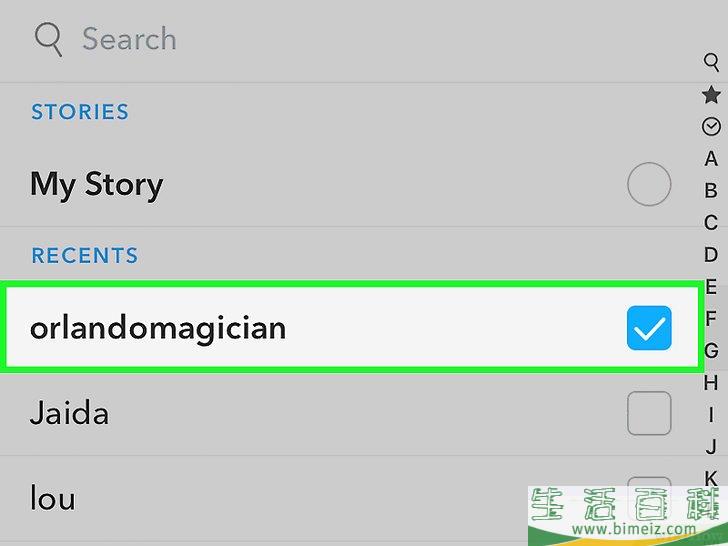The width and height of the screenshot is (728, 546).
Task: Jump to letter C in index
Action: (711, 222)
